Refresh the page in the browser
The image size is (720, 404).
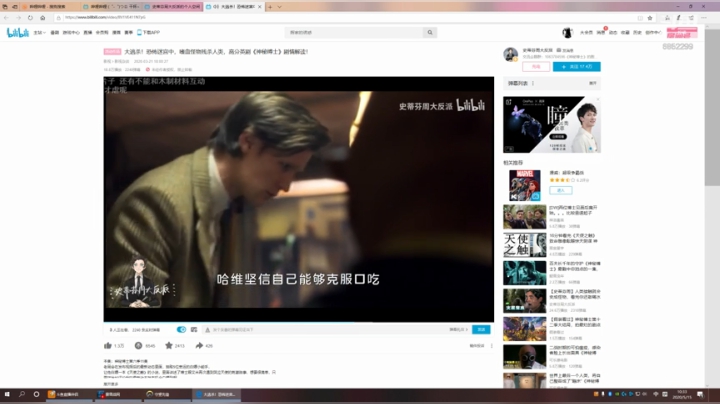click(x=30, y=17)
